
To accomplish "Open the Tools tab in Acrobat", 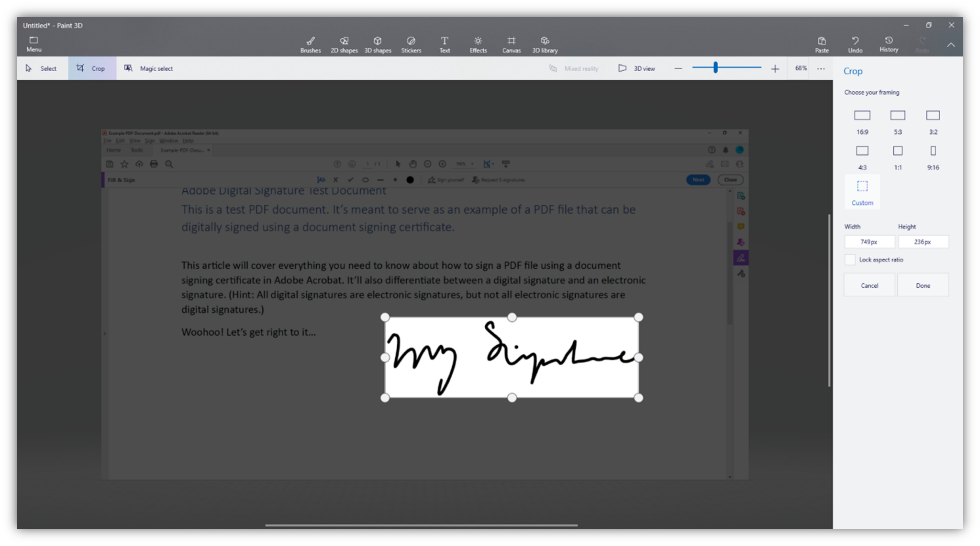I will 137,150.
